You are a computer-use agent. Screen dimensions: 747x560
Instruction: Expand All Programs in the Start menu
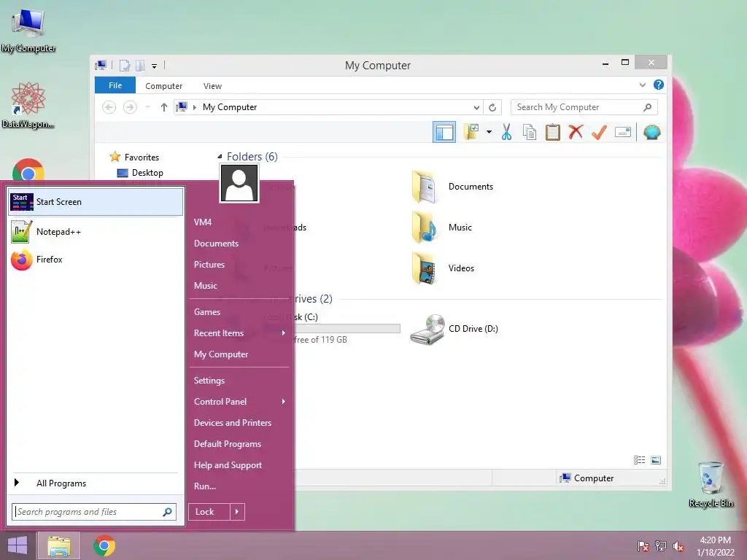[x=96, y=483]
